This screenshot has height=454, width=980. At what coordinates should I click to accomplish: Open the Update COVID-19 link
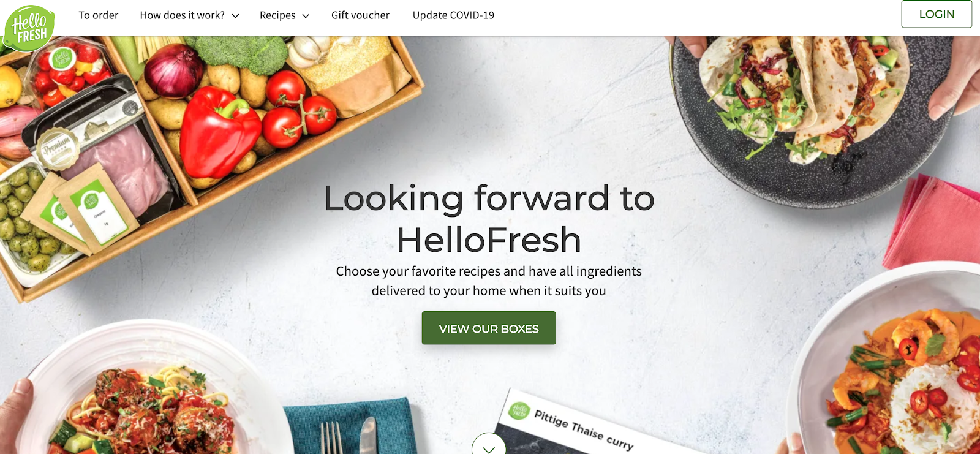click(x=453, y=15)
